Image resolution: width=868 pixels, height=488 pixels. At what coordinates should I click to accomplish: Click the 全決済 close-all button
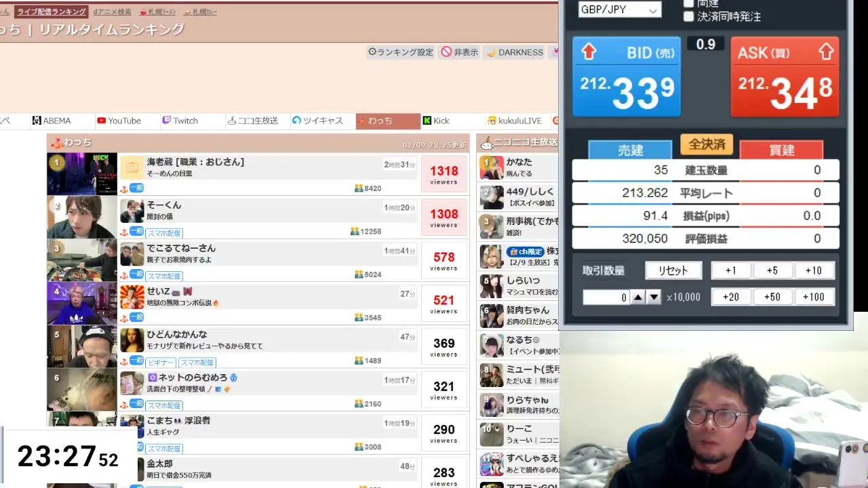(707, 144)
